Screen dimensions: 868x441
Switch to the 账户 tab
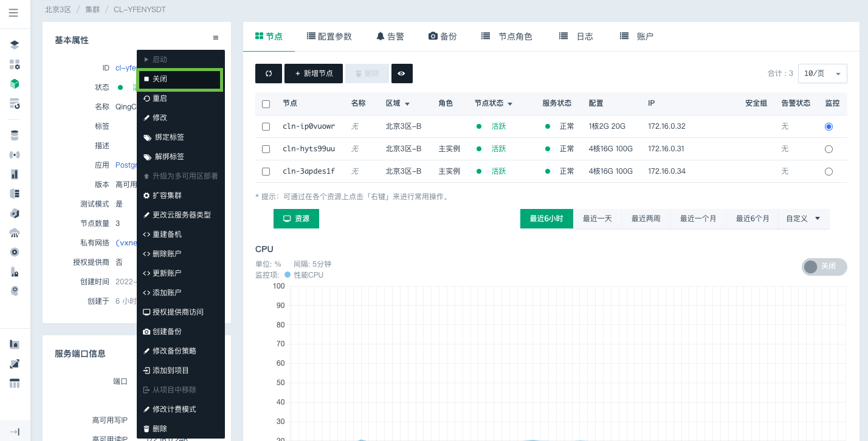[x=636, y=36]
